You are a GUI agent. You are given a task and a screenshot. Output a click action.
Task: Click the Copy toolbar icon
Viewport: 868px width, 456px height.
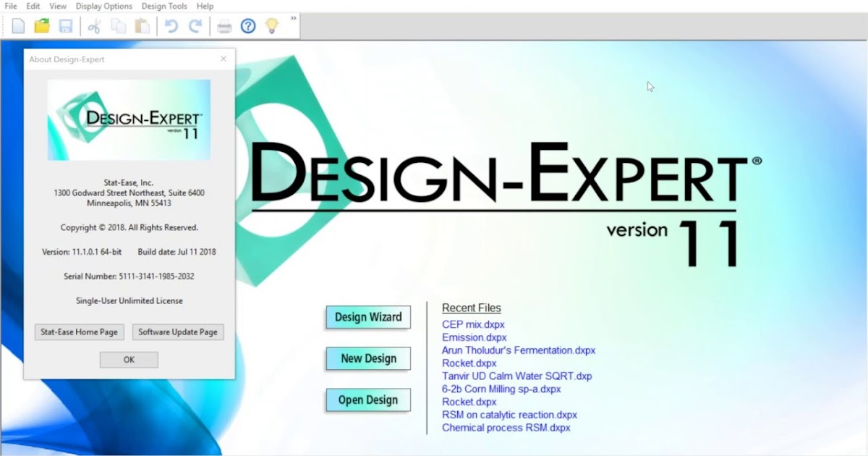coord(118,25)
